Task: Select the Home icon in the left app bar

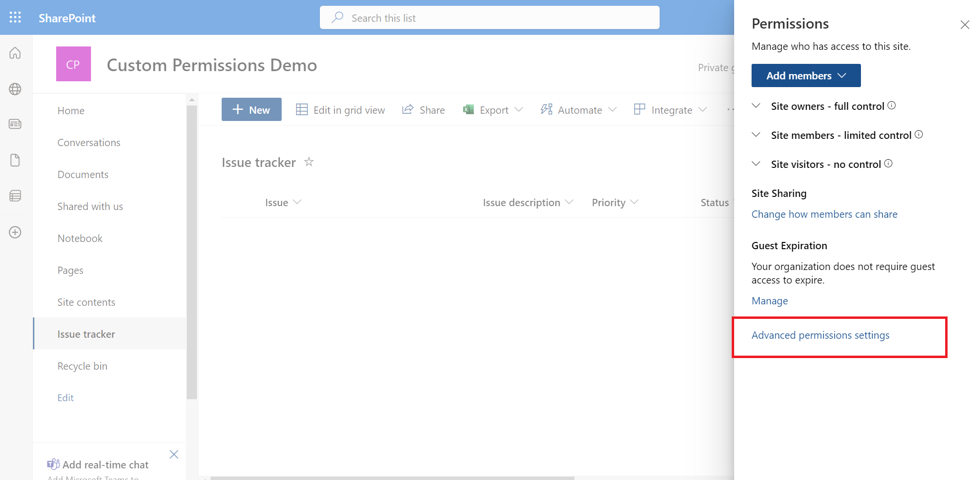Action: 15,53
